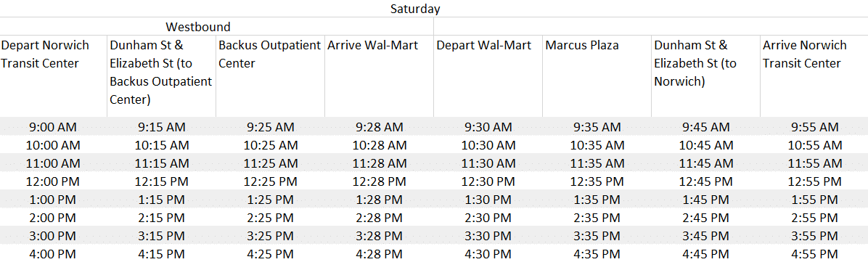Select the 9:55 AM arrival cell
Screen dimensions: 868x262
(814, 128)
